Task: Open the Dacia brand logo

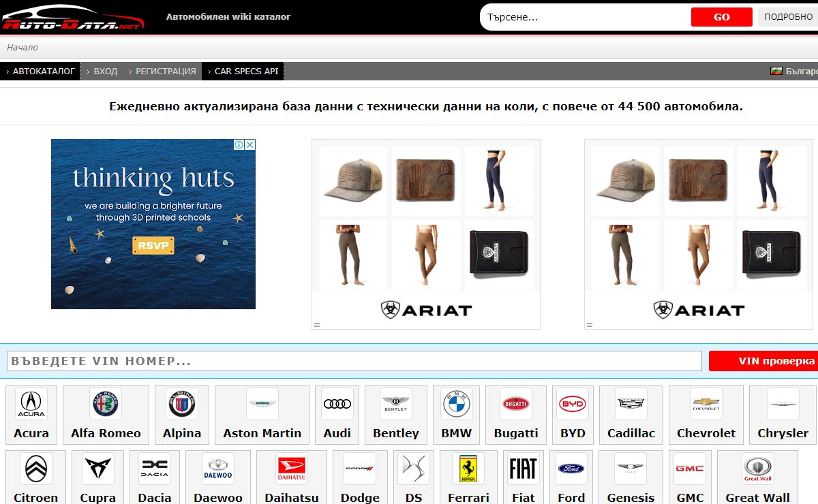Action: [155, 469]
